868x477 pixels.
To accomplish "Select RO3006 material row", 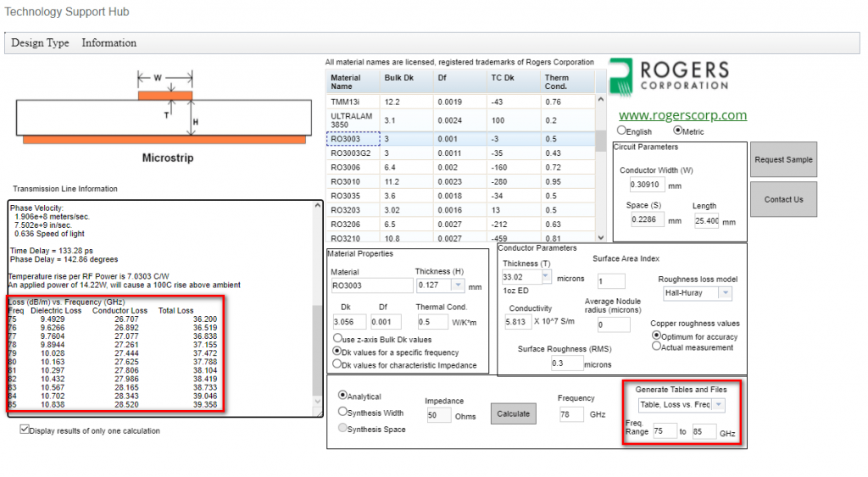I will point(460,167).
